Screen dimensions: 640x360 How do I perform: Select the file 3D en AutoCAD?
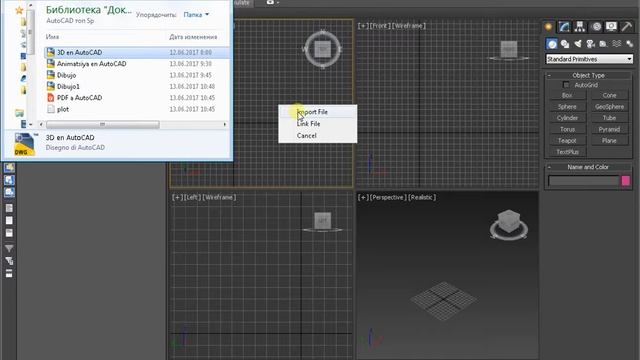137,52
